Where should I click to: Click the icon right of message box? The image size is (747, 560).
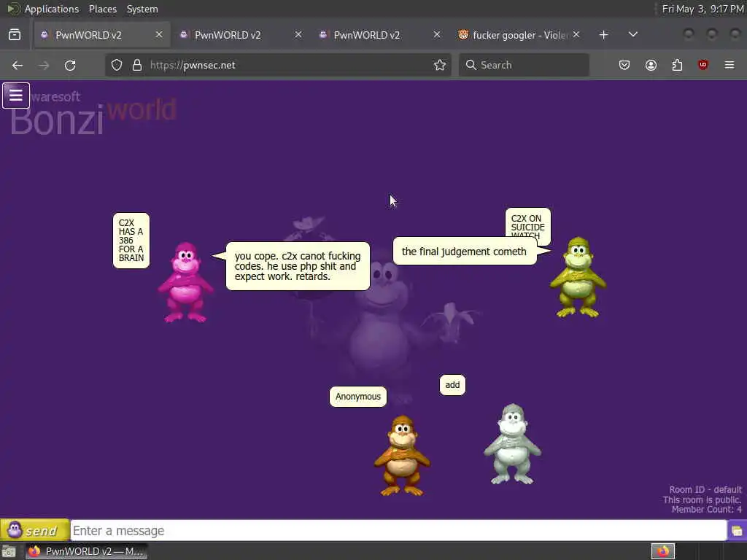(x=737, y=531)
